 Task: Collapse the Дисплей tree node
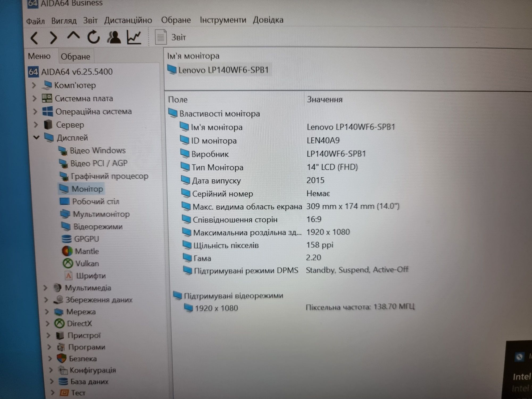point(36,138)
